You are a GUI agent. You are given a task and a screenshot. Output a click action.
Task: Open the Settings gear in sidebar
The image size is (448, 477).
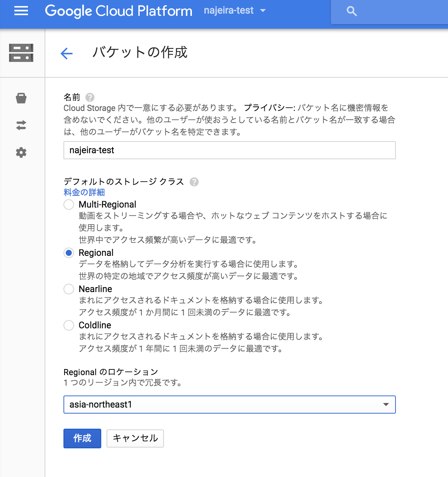tap(21, 152)
